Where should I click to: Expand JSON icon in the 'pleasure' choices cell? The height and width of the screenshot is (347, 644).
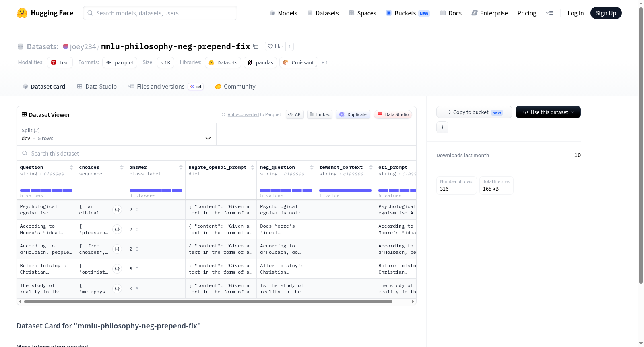(x=117, y=229)
